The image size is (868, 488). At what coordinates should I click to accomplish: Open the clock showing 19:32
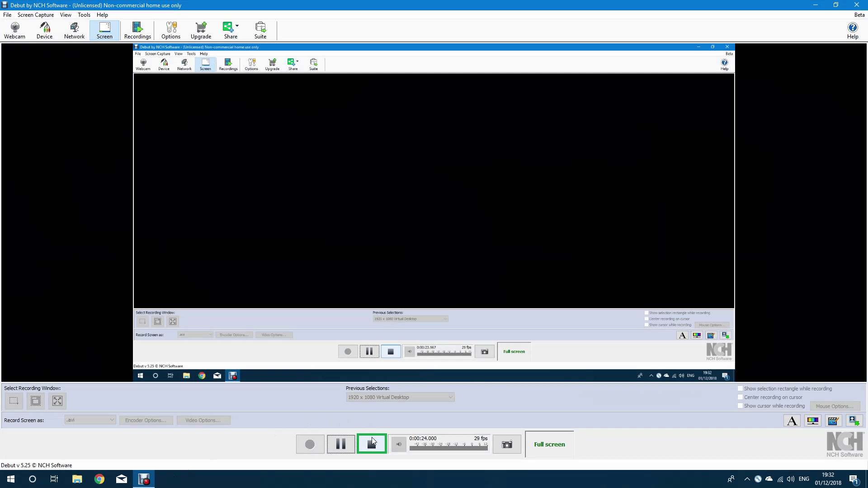(828, 479)
